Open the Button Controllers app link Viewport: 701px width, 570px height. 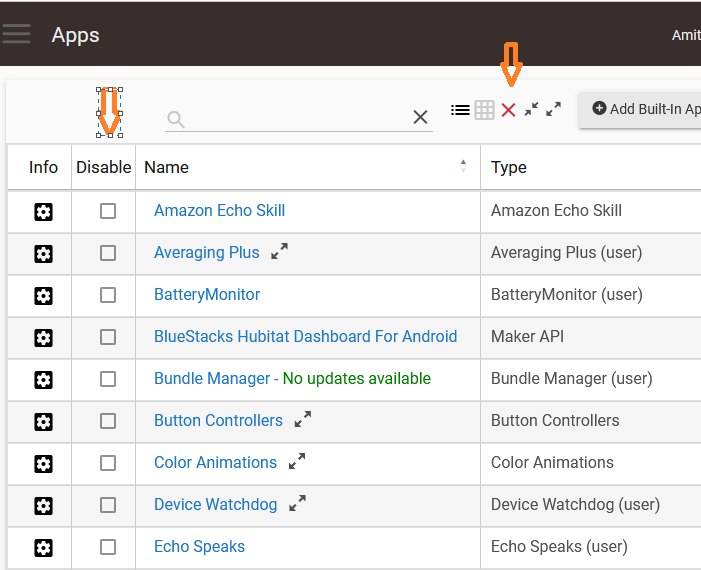218,420
